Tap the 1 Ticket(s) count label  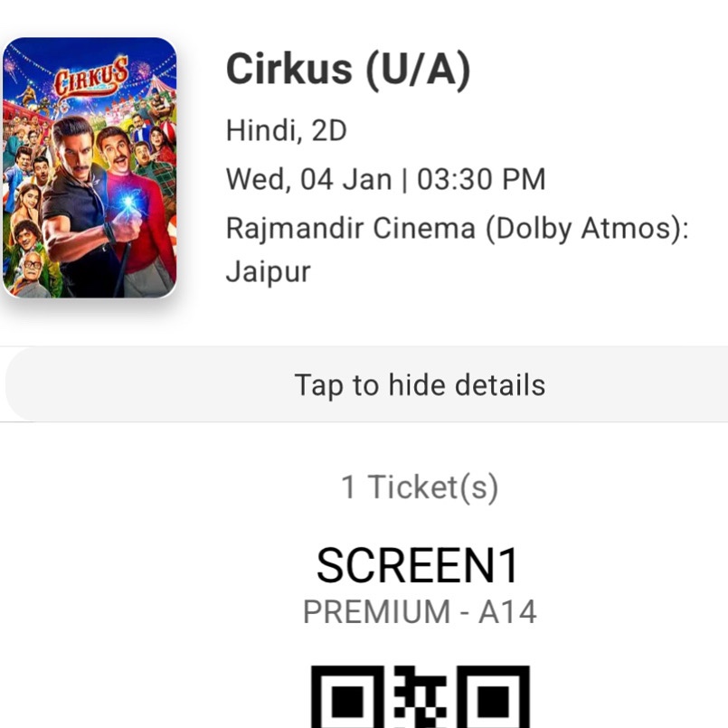tap(420, 487)
